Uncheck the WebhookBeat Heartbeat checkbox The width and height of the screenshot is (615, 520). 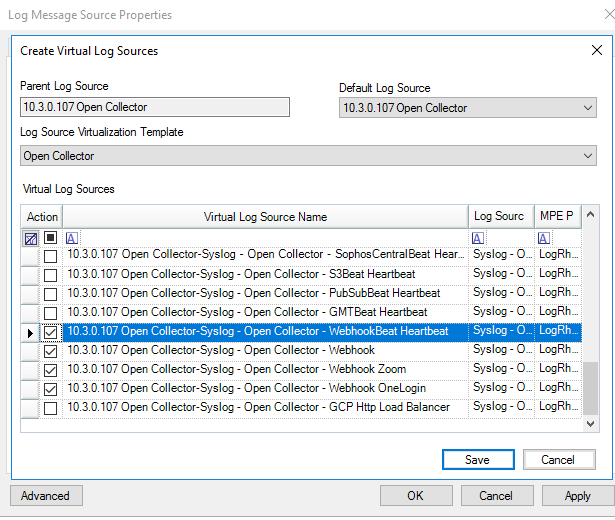(x=50, y=332)
